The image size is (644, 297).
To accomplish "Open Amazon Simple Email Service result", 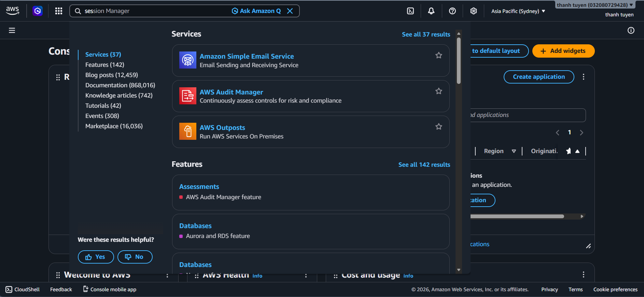I will [x=247, y=56].
